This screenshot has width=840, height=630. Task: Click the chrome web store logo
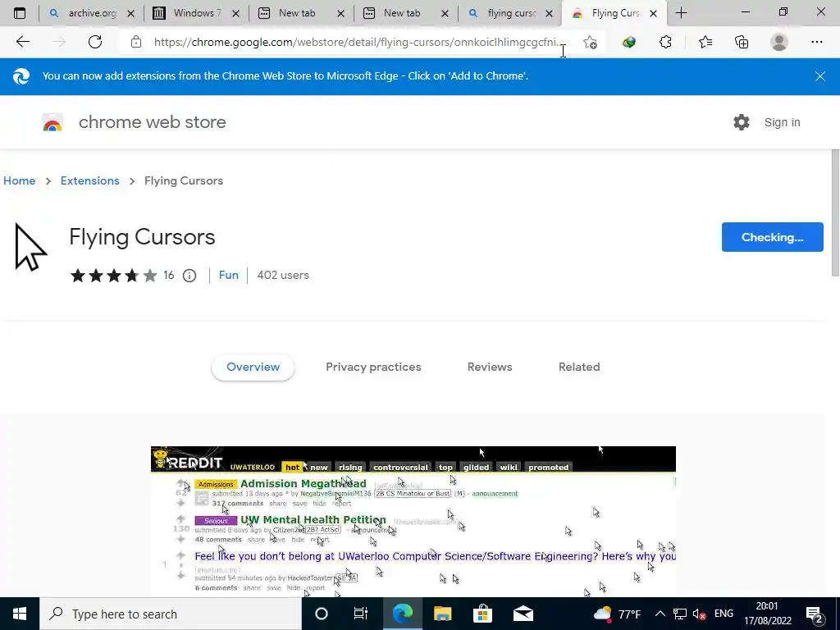52,123
